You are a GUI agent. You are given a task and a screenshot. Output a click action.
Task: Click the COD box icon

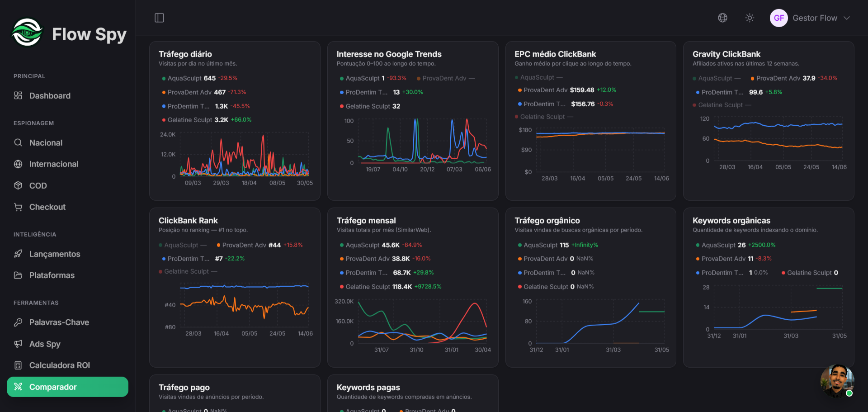click(x=18, y=186)
